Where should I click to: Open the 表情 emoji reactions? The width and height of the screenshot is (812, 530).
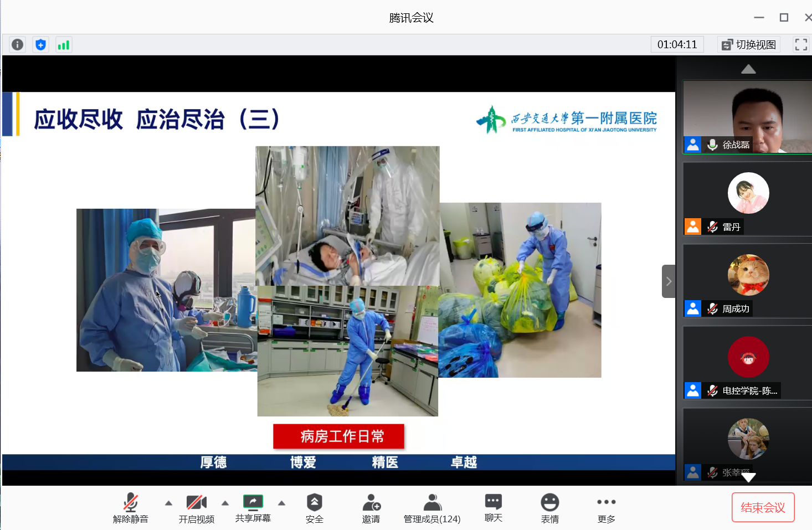[x=550, y=508]
